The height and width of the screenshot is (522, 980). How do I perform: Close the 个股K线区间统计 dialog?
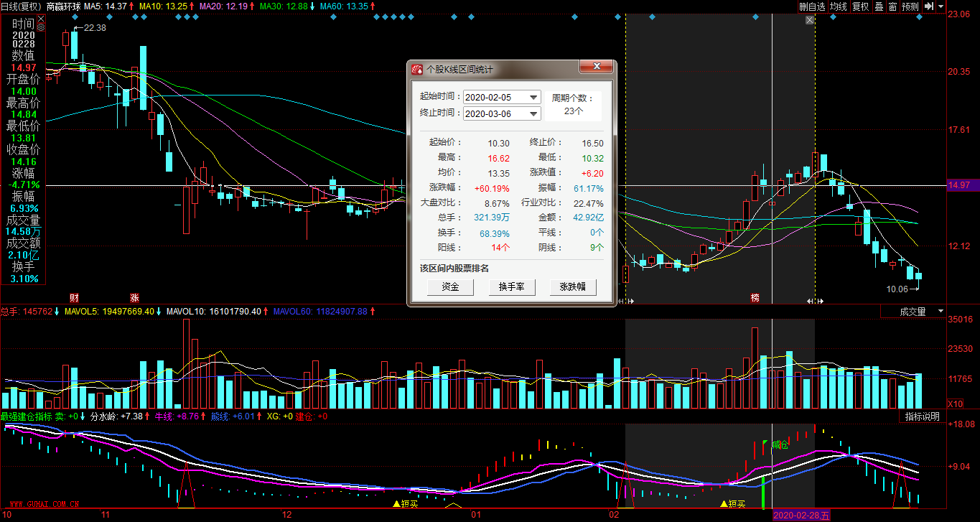597,67
